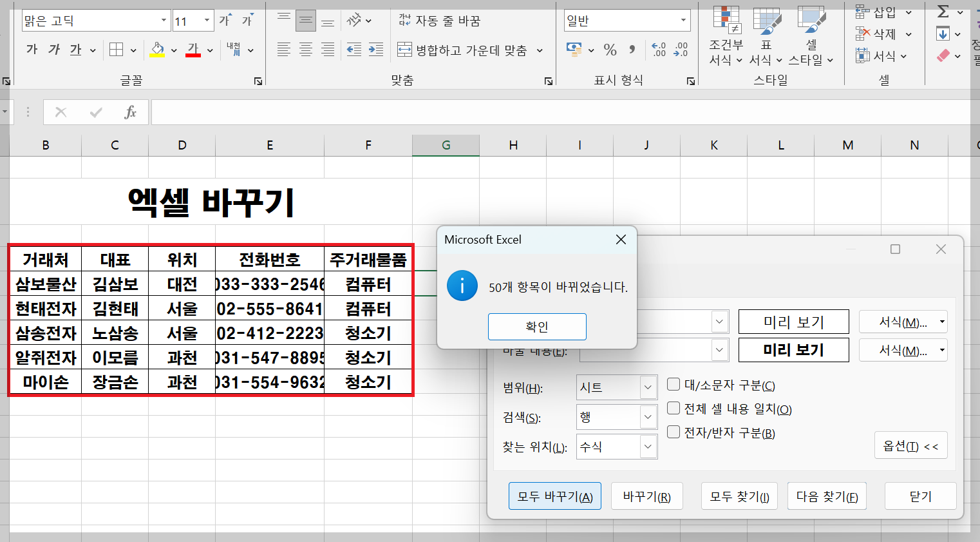Apply italic formatting
This screenshot has height=542, width=980.
click(x=54, y=50)
